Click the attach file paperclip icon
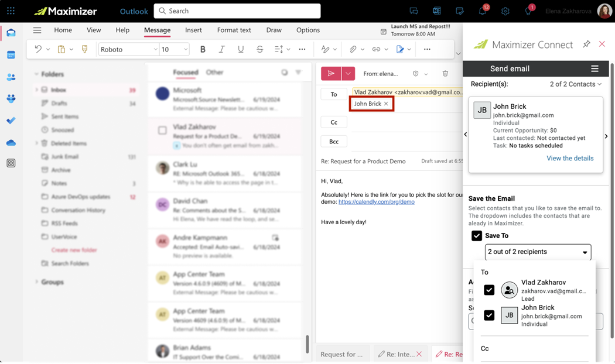The width and height of the screenshot is (615, 364). tap(353, 49)
